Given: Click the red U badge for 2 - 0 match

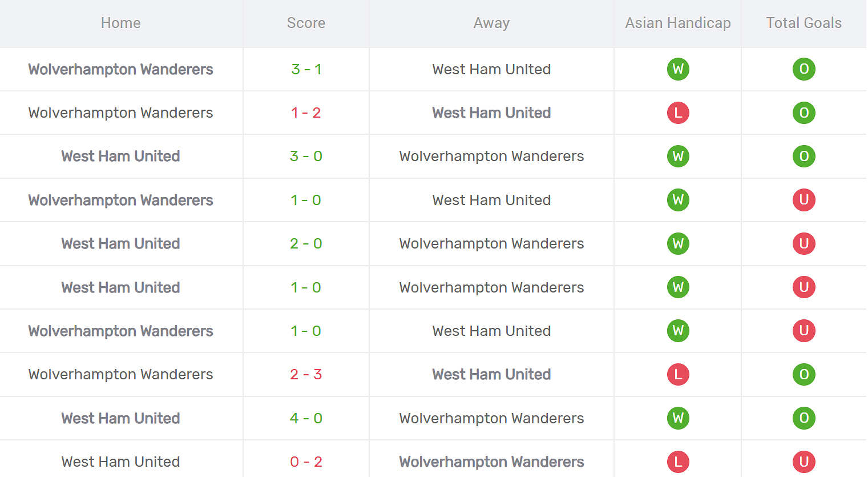Looking at the screenshot, I should point(804,243).
